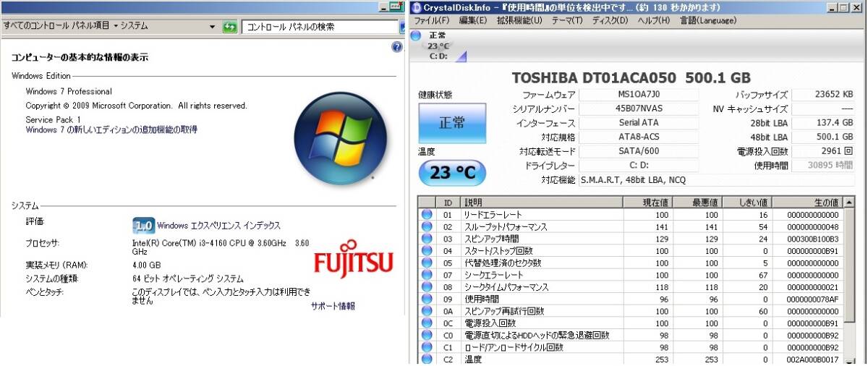868x366 pixels.
Task: Expand breadcrumb arrow before システム
Action: (x=116, y=26)
